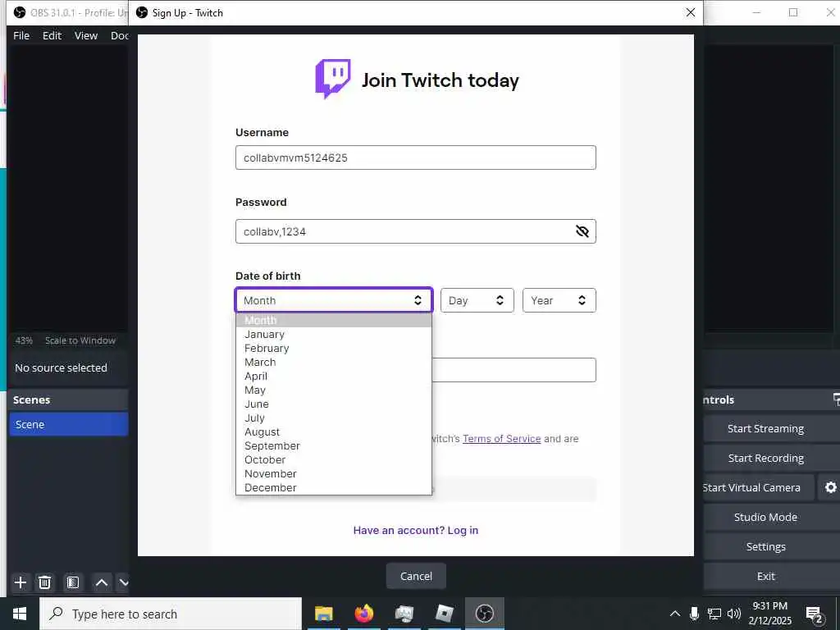Focus the input field beside the month list

tap(514, 370)
